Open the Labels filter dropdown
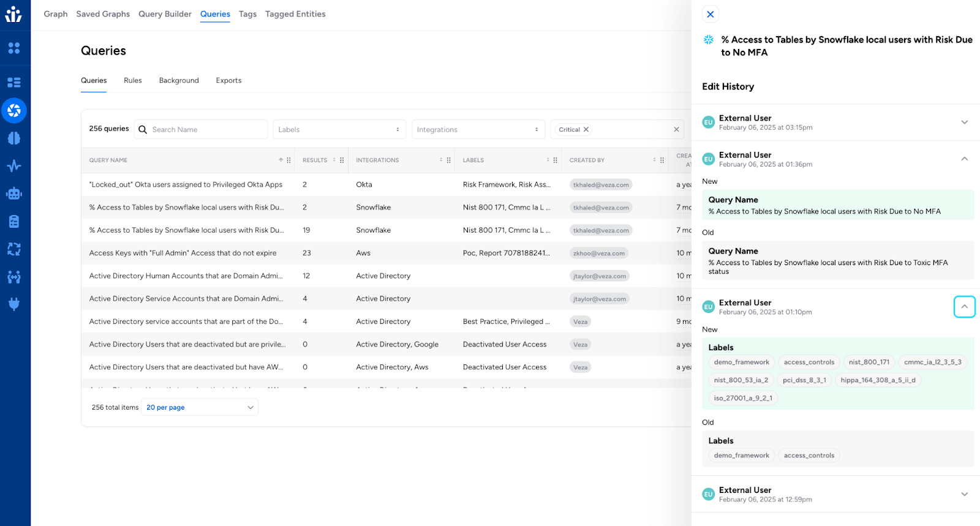Image resolution: width=980 pixels, height=526 pixels. pyautogui.click(x=339, y=130)
